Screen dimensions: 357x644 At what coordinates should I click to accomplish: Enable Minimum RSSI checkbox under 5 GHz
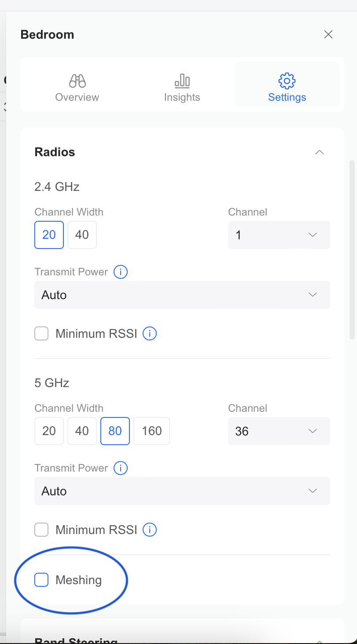click(x=41, y=530)
